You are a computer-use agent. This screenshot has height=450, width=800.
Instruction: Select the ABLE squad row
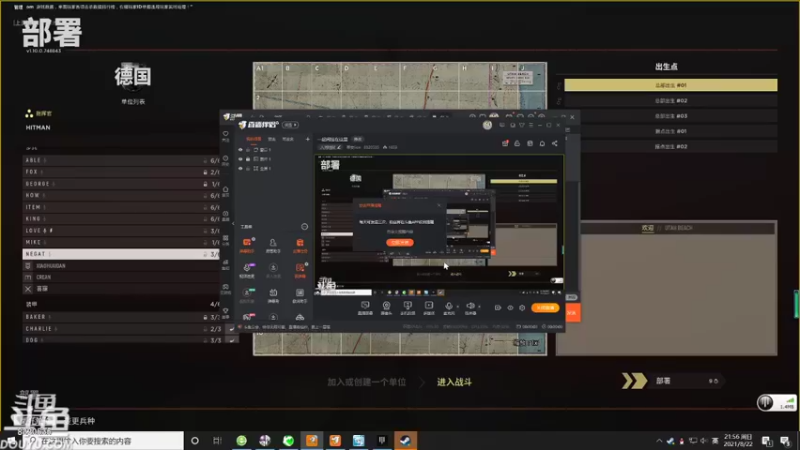click(x=121, y=160)
